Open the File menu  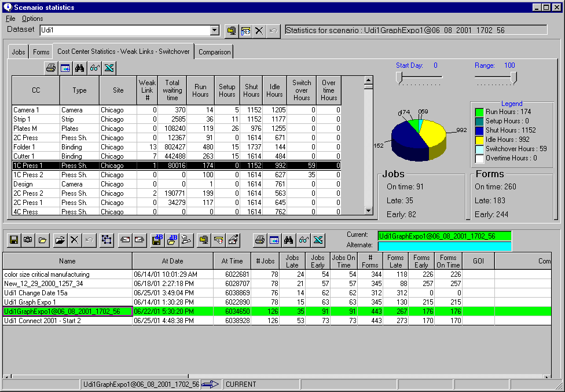tap(10, 19)
